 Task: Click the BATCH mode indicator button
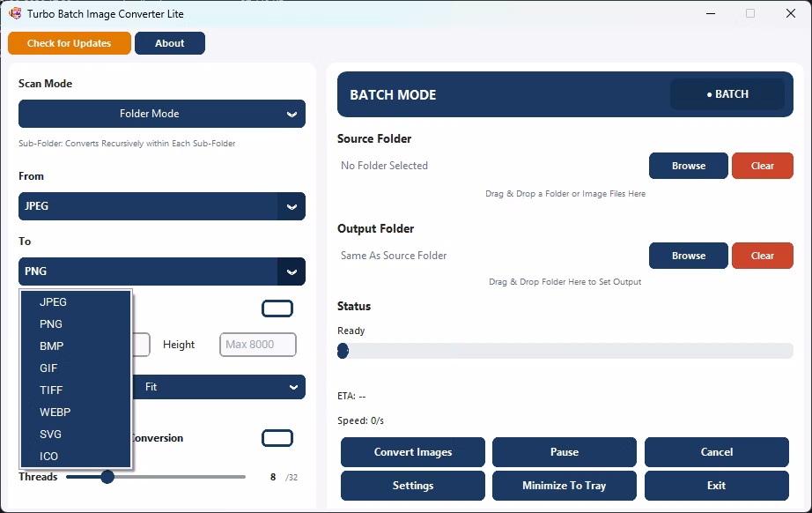coord(727,94)
